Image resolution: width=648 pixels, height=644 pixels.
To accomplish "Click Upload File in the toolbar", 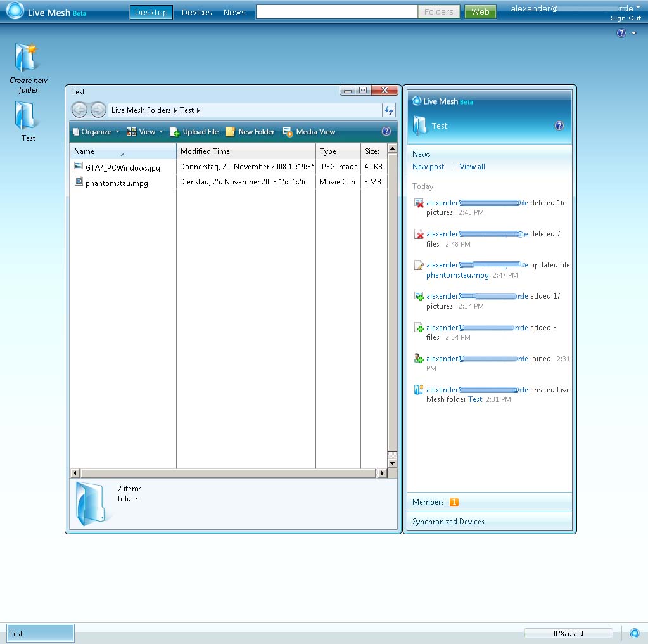I will click(x=194, y=132).
